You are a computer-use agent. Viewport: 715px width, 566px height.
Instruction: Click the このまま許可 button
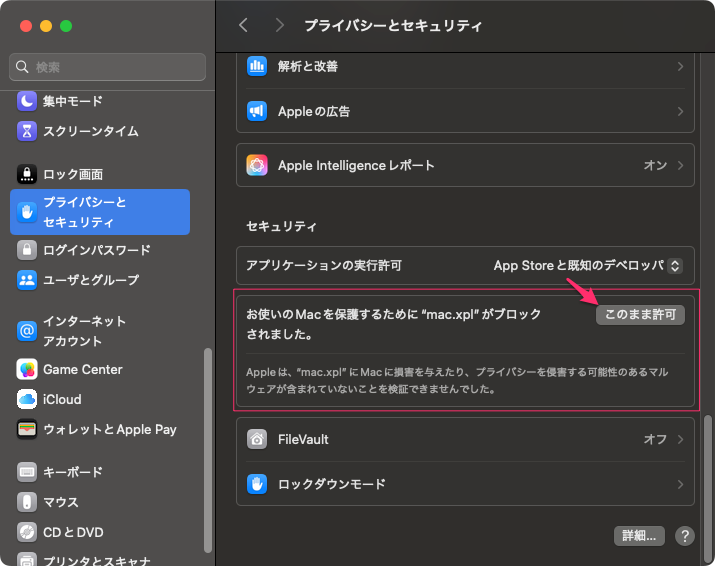640,314
